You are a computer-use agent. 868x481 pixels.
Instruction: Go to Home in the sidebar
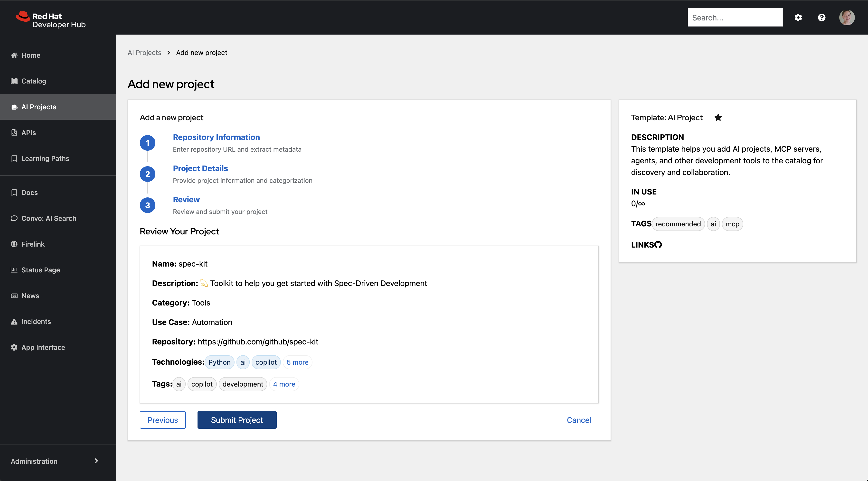pos(30,55)
